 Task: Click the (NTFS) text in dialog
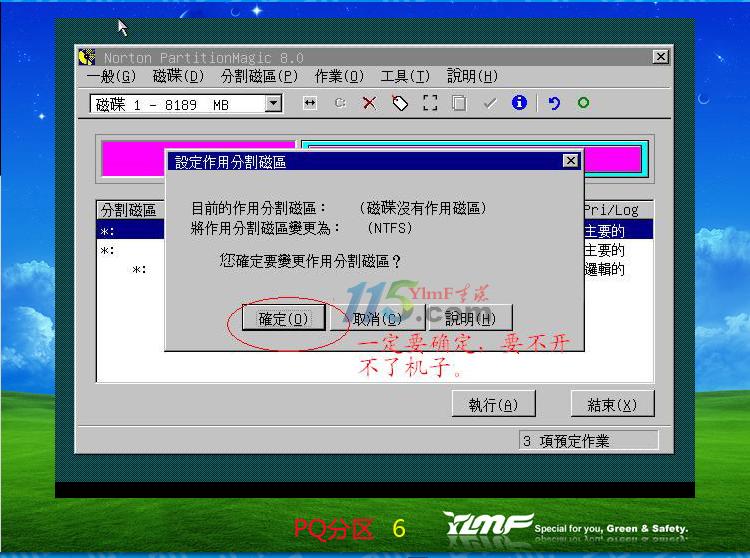point(390,228)
